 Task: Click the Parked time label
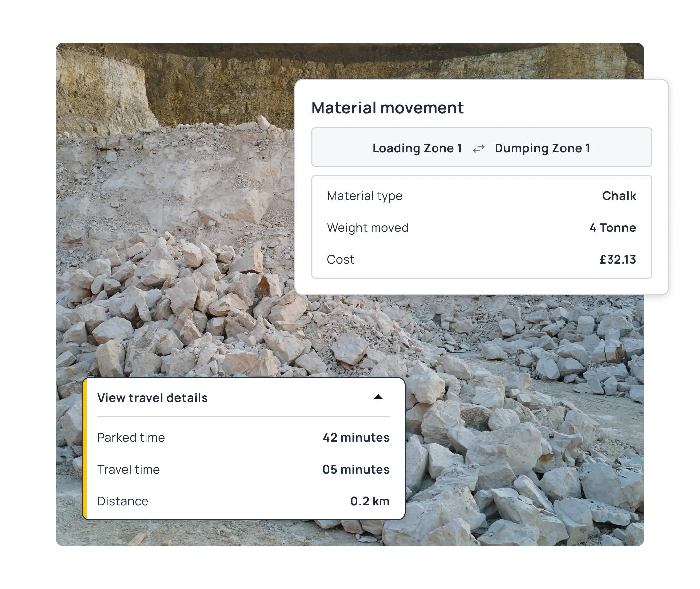pyautogui.click(x=131, y=437)
